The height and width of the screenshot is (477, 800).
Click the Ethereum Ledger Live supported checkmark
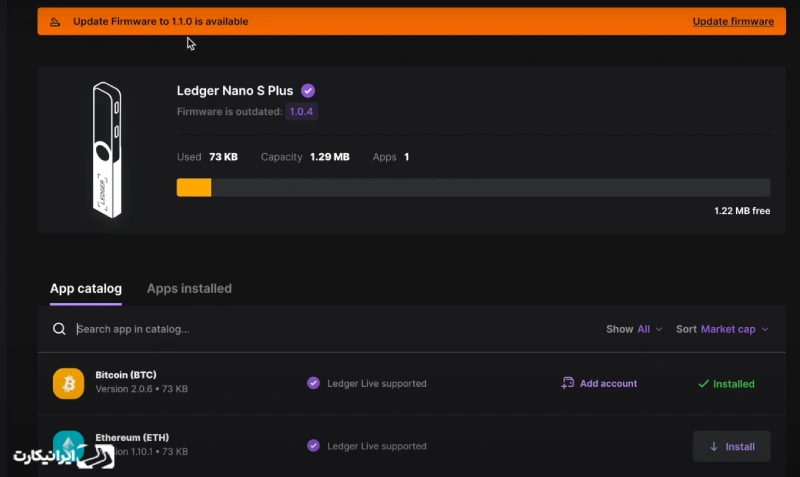click(x=313, y=446)
